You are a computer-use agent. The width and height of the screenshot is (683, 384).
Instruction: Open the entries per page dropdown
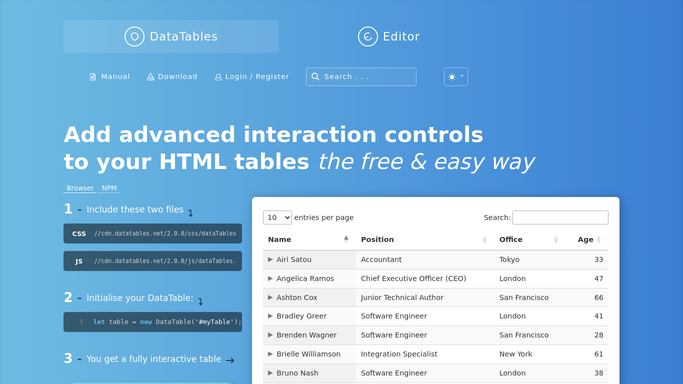click(277, 217)
